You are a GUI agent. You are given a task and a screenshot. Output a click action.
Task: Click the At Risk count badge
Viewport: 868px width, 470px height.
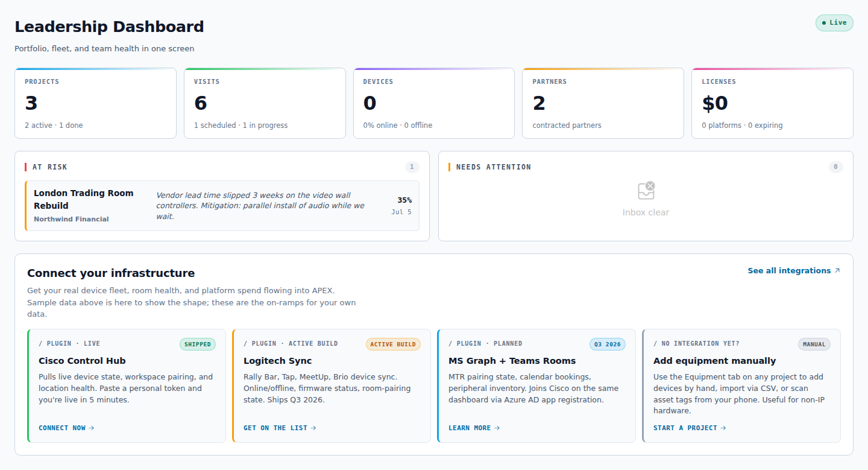(x=412, y=167)
